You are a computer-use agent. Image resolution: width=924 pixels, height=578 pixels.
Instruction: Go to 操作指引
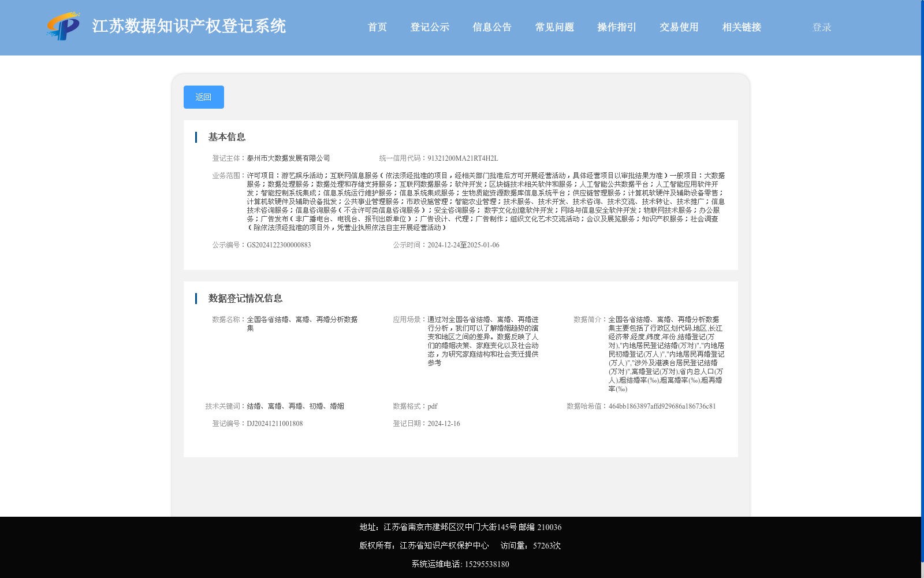click(x=616, y=27)
